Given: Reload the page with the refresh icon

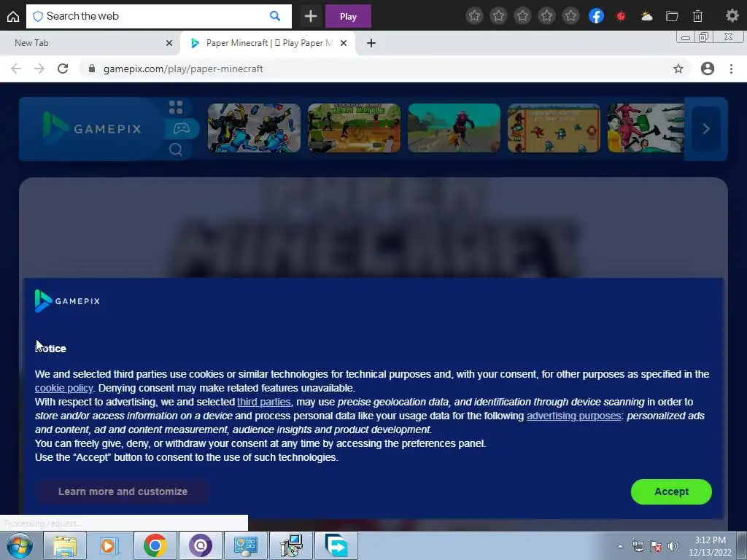Looking at the screenshot, I should (x=63, y=69).
